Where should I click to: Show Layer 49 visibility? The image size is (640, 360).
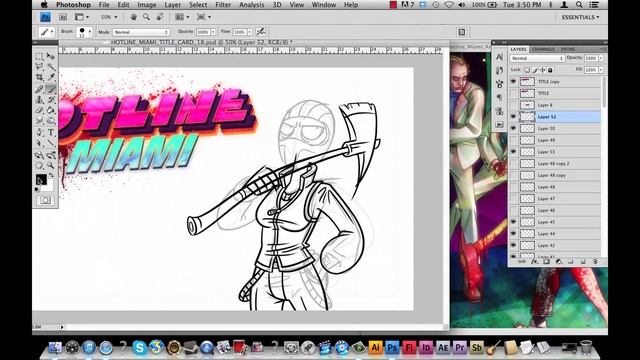513,140
